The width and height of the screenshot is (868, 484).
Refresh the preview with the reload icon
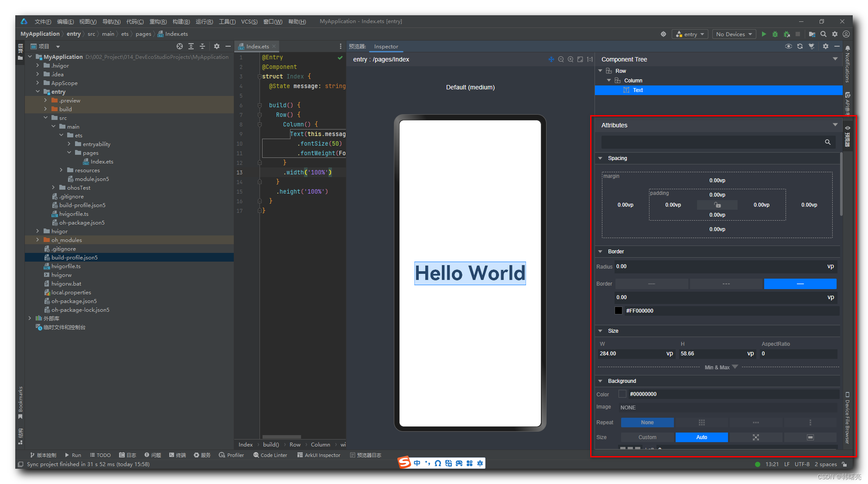click(x=800, y=46)
